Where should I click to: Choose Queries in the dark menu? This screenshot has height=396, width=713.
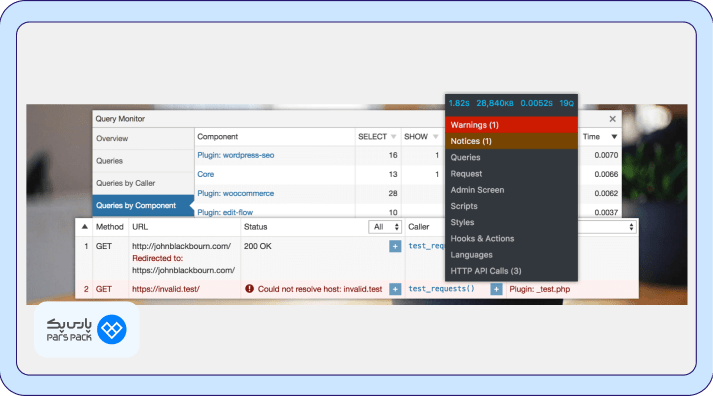(x=512, y=157)
